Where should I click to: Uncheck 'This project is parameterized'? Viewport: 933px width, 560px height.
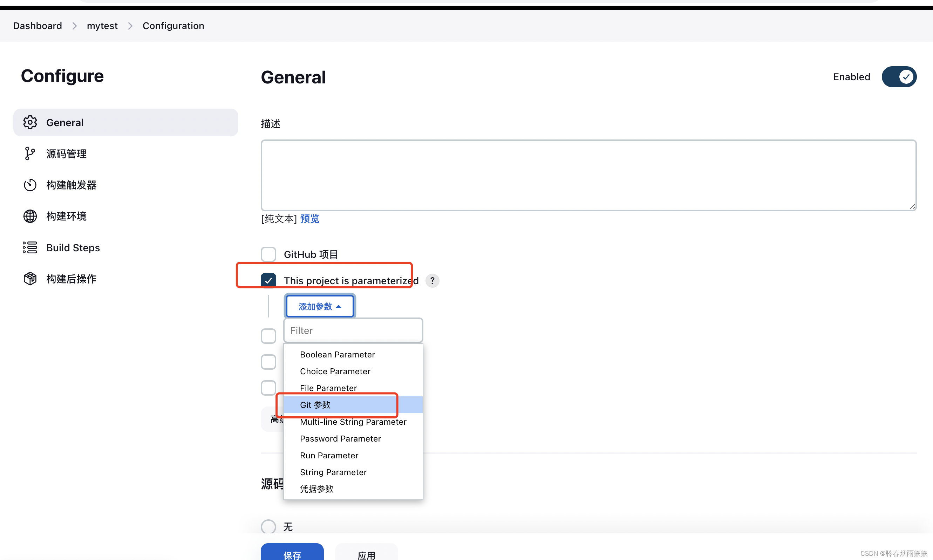(268, 281)
